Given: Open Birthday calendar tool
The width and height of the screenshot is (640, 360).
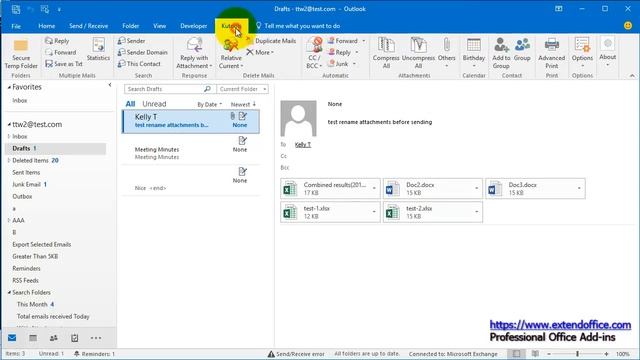Looking at the screenshot, I should click(x=473, y=53).
